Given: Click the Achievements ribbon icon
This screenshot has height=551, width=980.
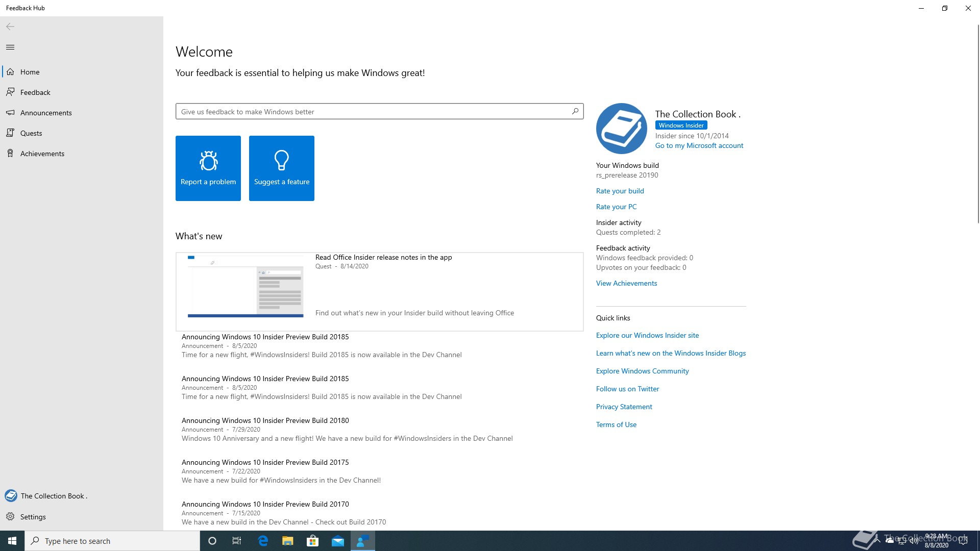Looking at the screenshot, I should pyautogui.click(x=10, y=154).
